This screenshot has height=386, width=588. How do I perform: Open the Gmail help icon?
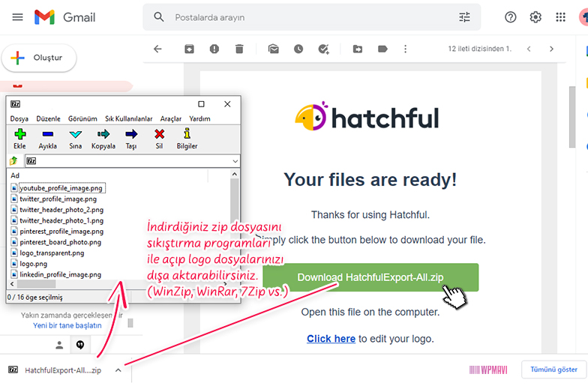(x=510, y=17)
